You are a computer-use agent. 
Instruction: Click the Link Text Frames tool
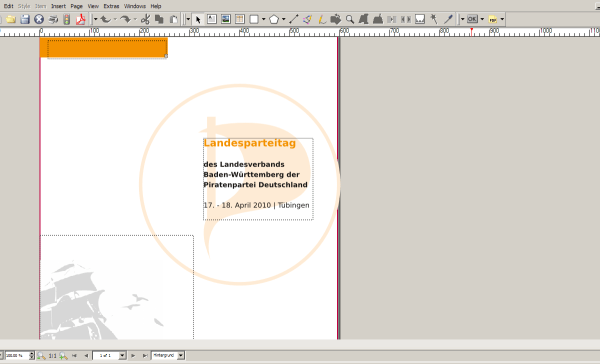pos(391,19)
